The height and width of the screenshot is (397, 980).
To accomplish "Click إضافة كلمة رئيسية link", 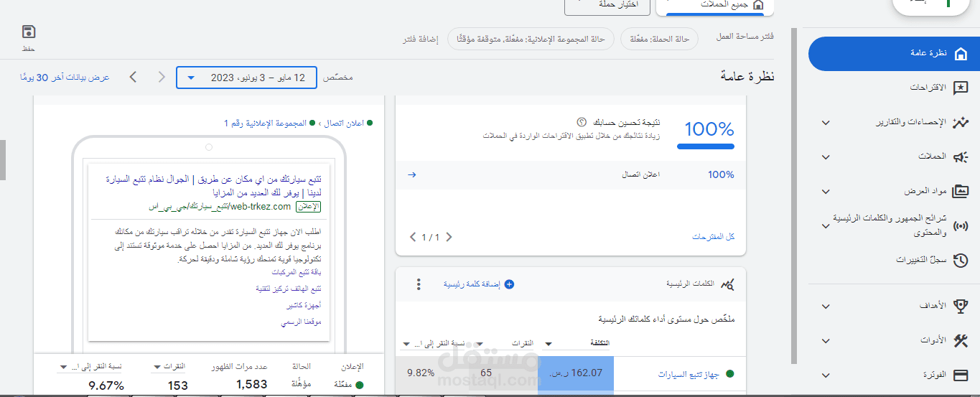I will [472, 284].
